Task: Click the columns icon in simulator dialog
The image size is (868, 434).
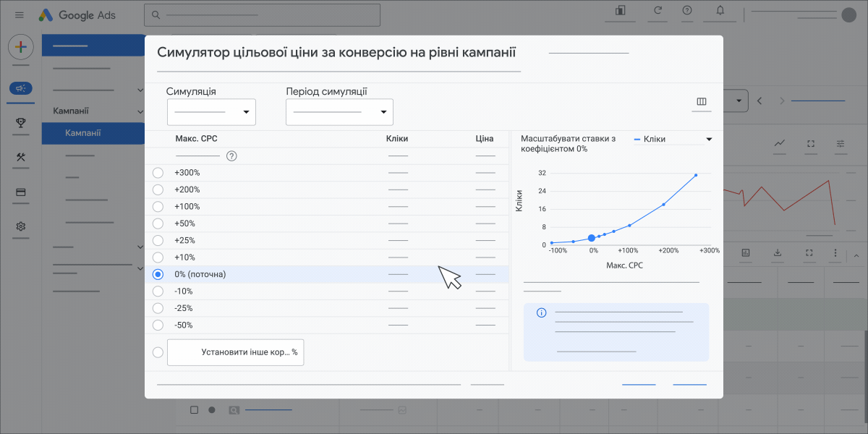Action: [x=701, y=102]
